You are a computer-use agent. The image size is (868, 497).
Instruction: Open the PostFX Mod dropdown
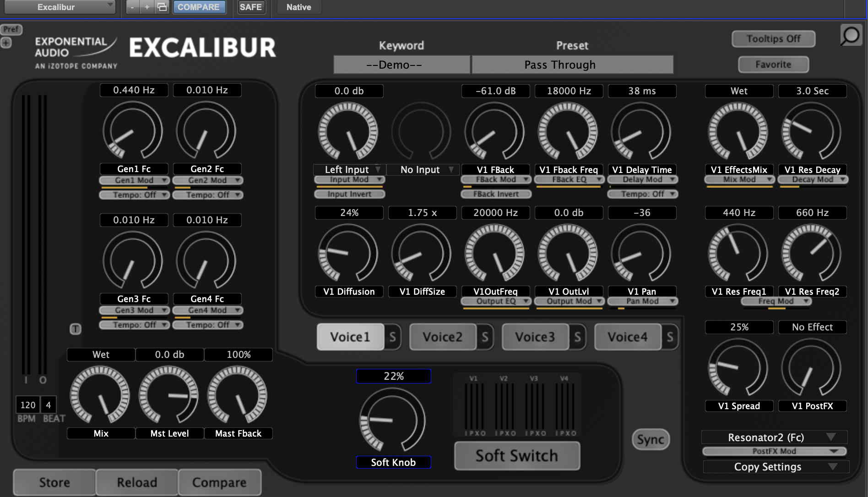(774, 451)
